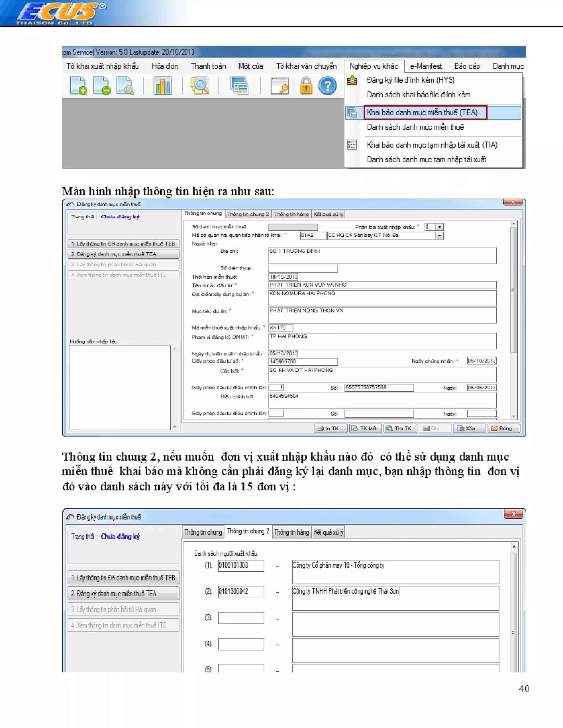The image size is (563, 728).
Task: Click the window with key icon
Action: 280,86
